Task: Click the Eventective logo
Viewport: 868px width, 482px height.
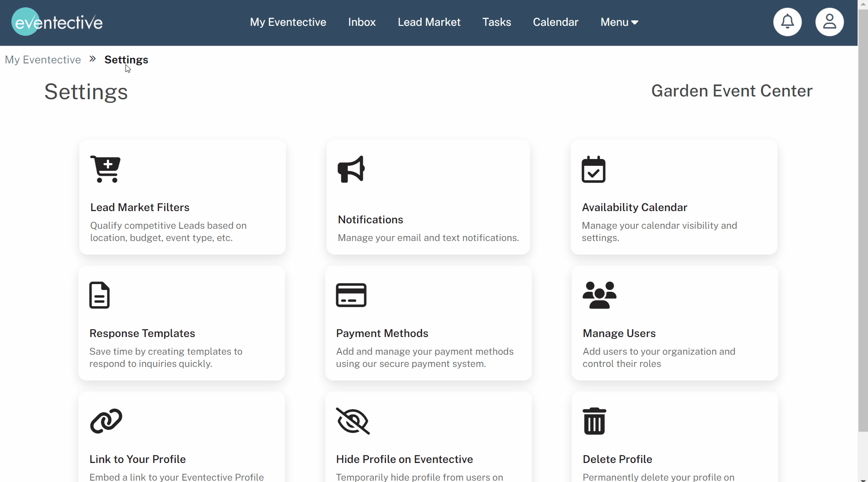Action: coord(57,22)
